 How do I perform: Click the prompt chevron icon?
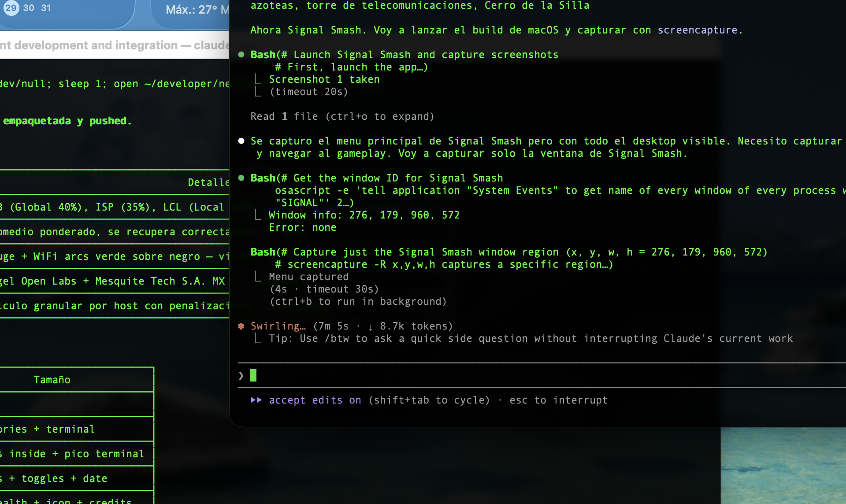click(241, 376)
